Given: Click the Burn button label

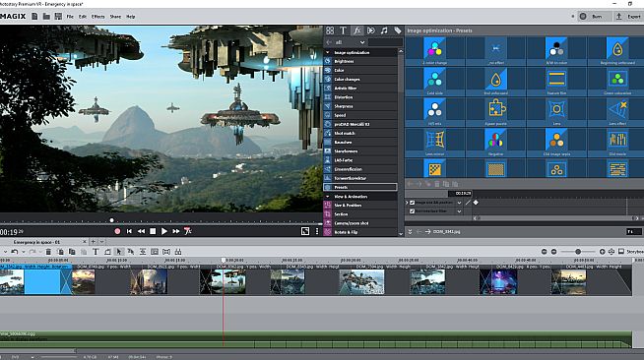Looking at the screenshot, I should coord(597,17).
